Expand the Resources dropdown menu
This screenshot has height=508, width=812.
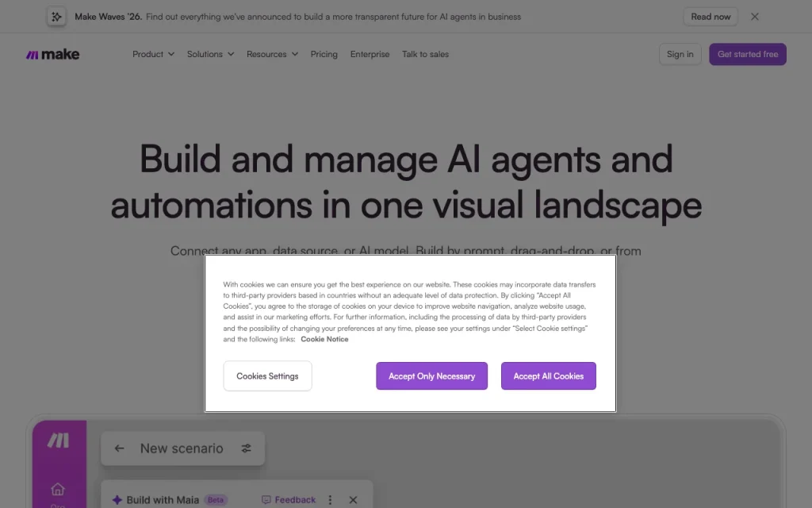point(273,54)
